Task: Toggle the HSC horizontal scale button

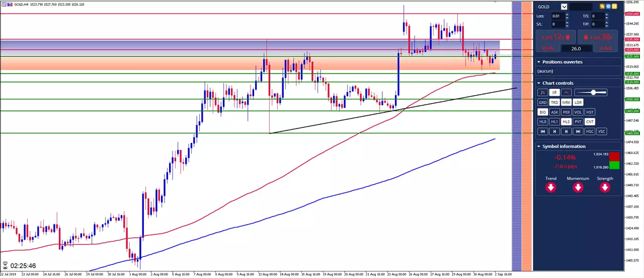Action: click(x=590, y=131)
